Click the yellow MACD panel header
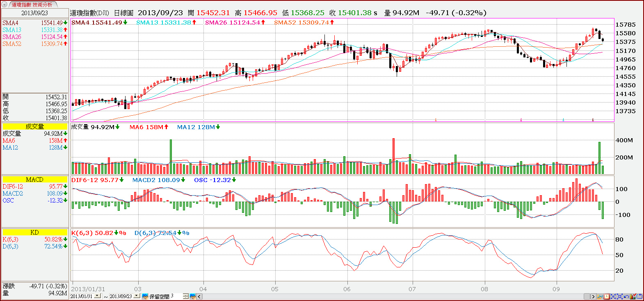Viewport: 644px width, 301px height. (34, 180)
